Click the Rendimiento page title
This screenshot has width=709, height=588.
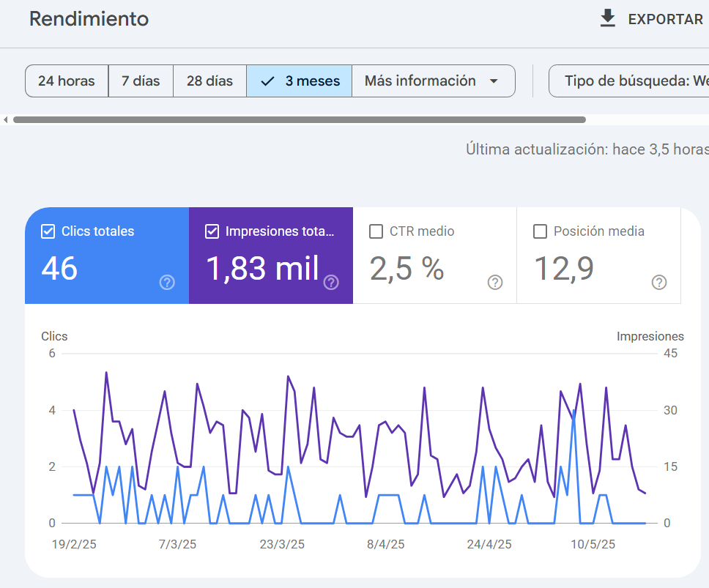point(89,19)
